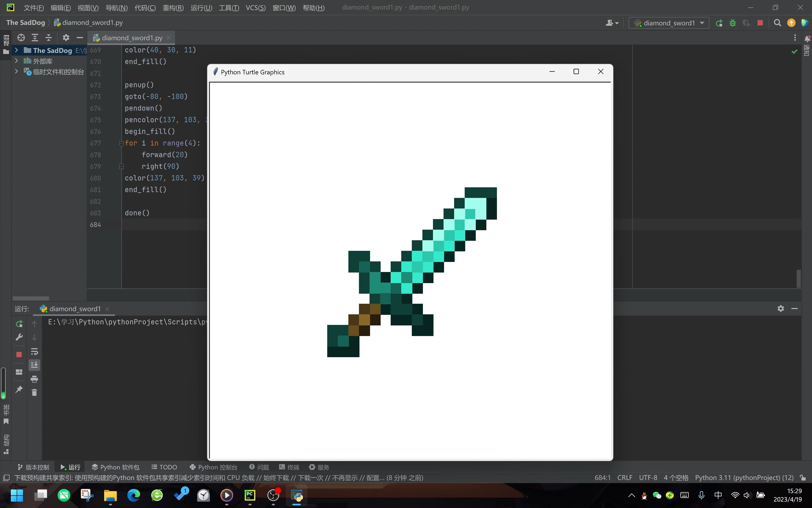This screenshot has height=508, width=812.
Task: Click the wifi icon in system tray
Action: 735,495
